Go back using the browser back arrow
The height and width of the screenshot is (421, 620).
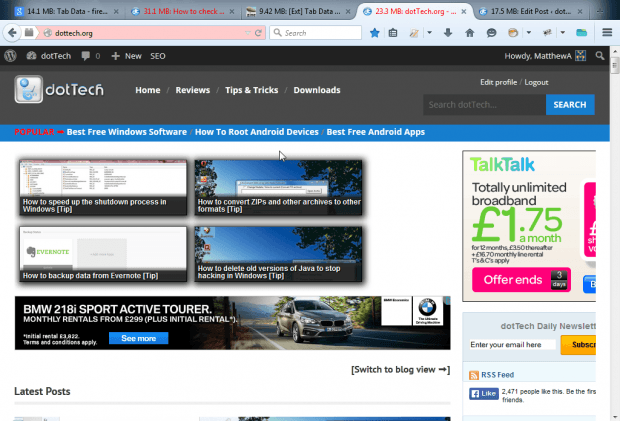[x=12, y=33]
